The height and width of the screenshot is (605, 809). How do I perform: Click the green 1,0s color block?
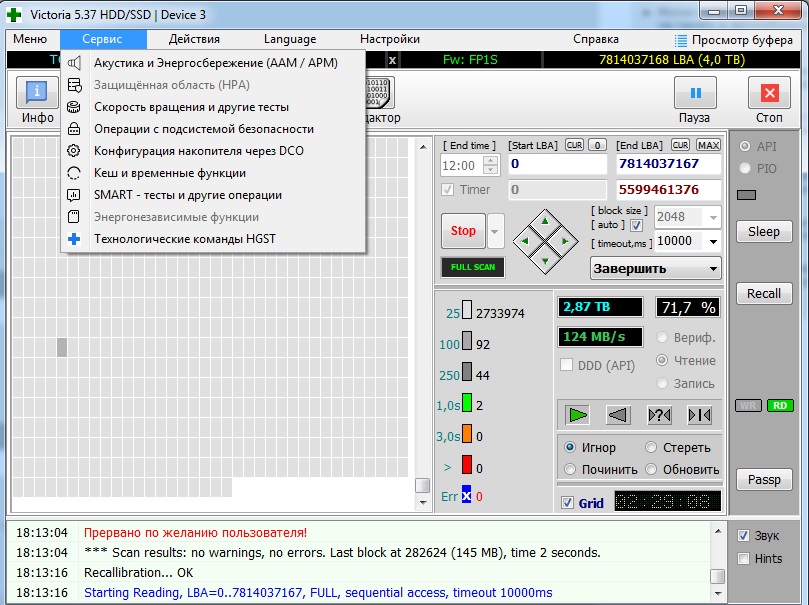coord(466,402)
